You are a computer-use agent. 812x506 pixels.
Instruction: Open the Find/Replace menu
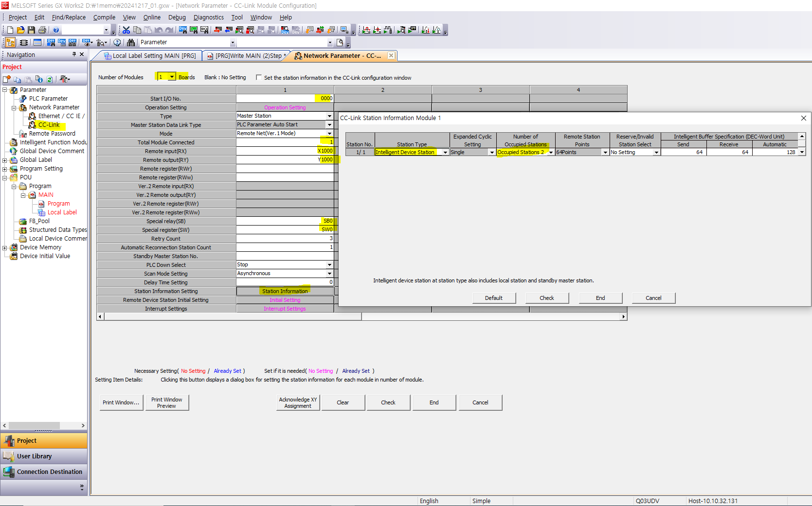click(69, 17)
